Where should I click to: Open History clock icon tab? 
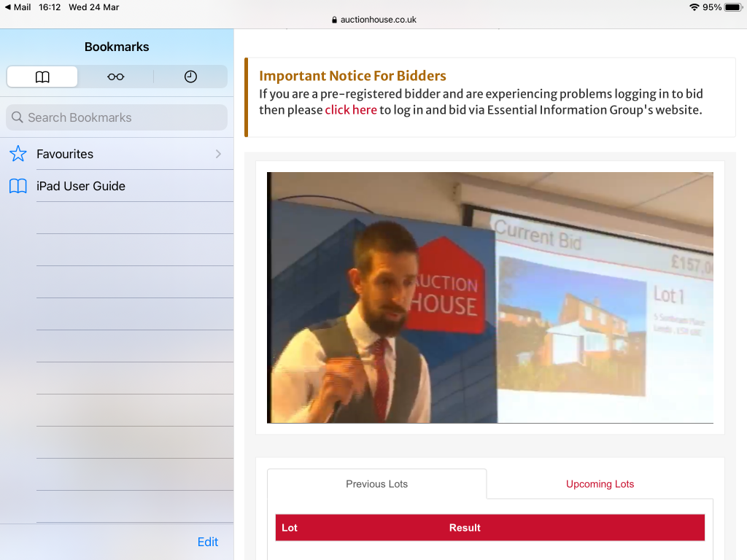(190, 77)
